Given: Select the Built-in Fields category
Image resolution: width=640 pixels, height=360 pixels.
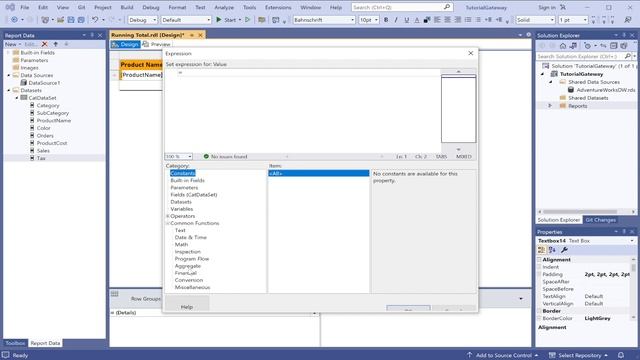Looking at the screenshot, I should coord(187,180).
